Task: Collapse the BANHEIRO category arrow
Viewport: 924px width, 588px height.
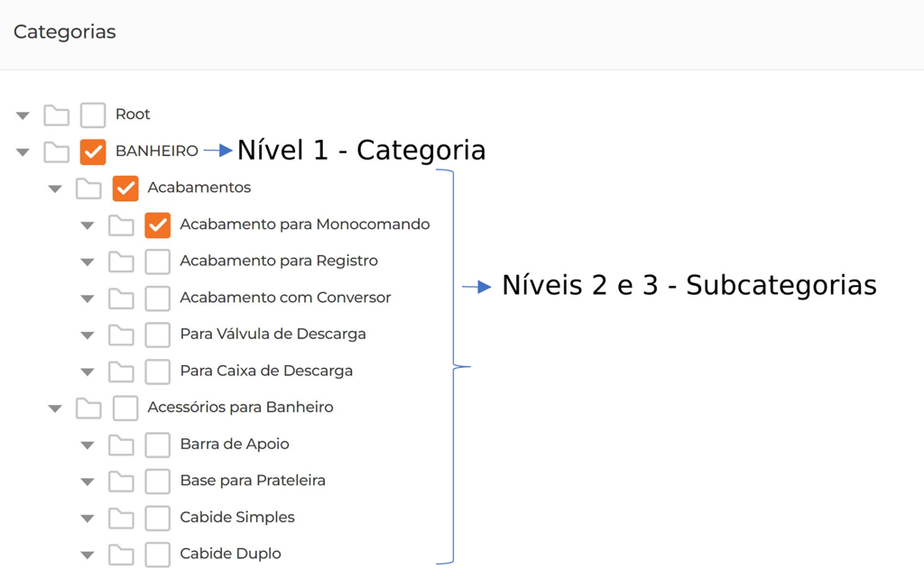Action: coord(23,152)
